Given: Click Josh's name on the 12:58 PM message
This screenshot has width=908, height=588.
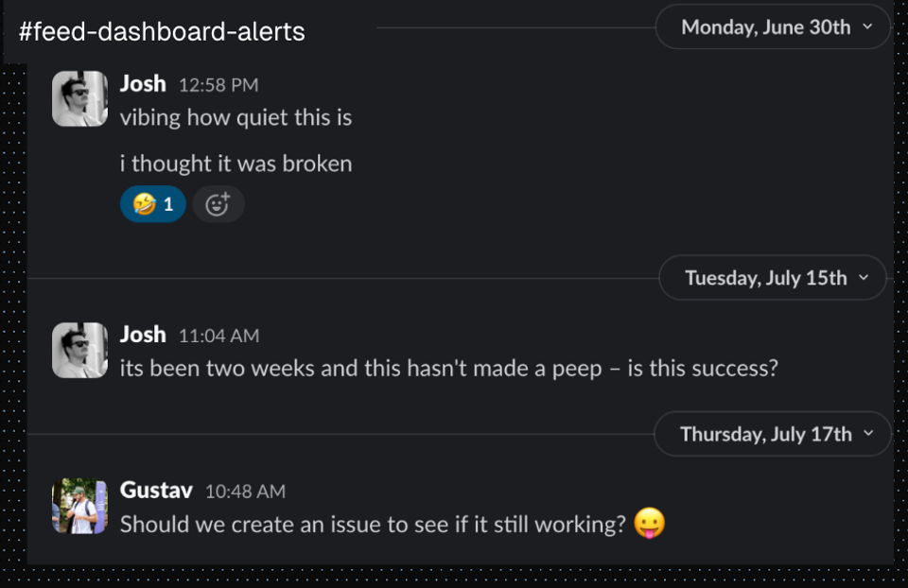Looking at the screenshot, I should point(143,84).
